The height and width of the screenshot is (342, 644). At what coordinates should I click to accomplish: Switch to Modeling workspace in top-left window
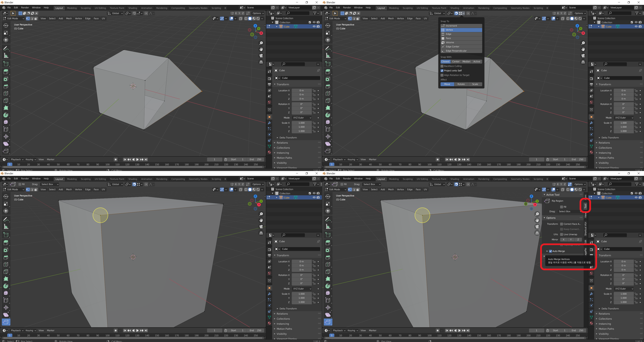pos(72,8)
